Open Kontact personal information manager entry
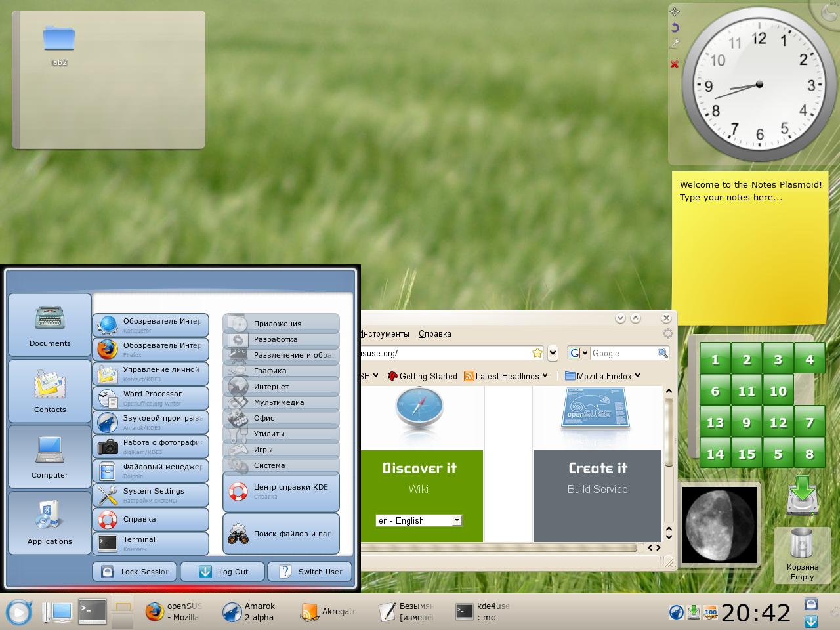The width and height of the screenshot is (840, 630). (151, 374)
